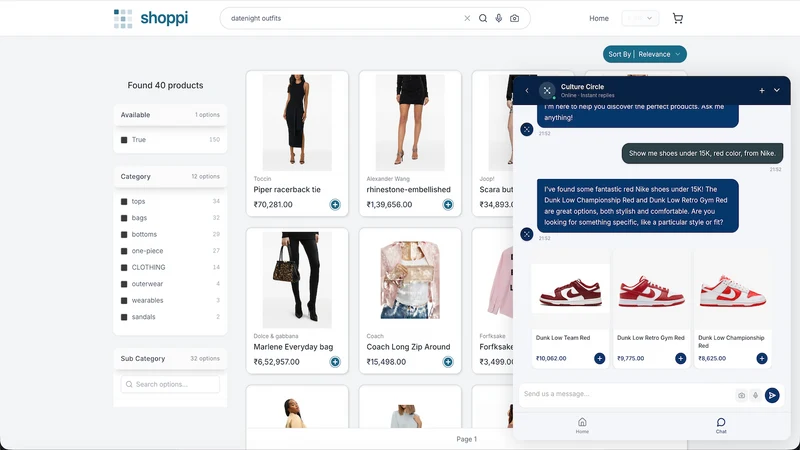Image resolution: width=800 pixels, height=450 pixels.
Task: Expand the Sub Category filter section
Action: point(170,359)
